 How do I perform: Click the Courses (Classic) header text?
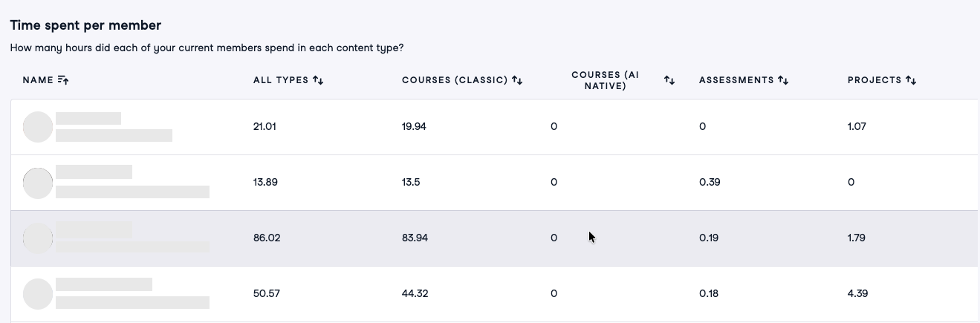455,80
